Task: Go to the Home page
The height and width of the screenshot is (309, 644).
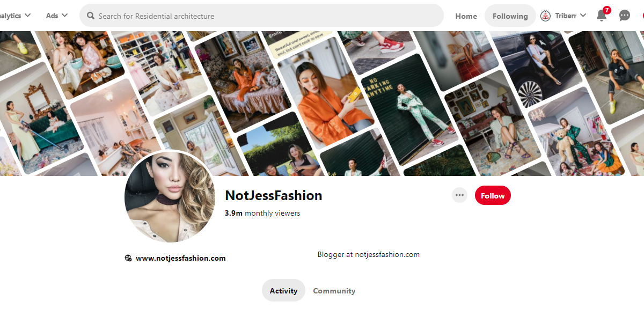Action: pos(466,16)
